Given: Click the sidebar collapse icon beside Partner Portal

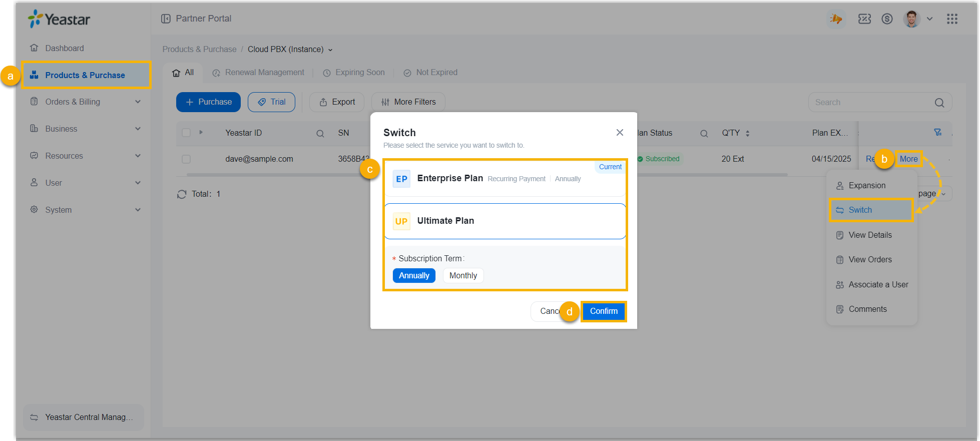Looking at the screenshot, I should 166,19.
